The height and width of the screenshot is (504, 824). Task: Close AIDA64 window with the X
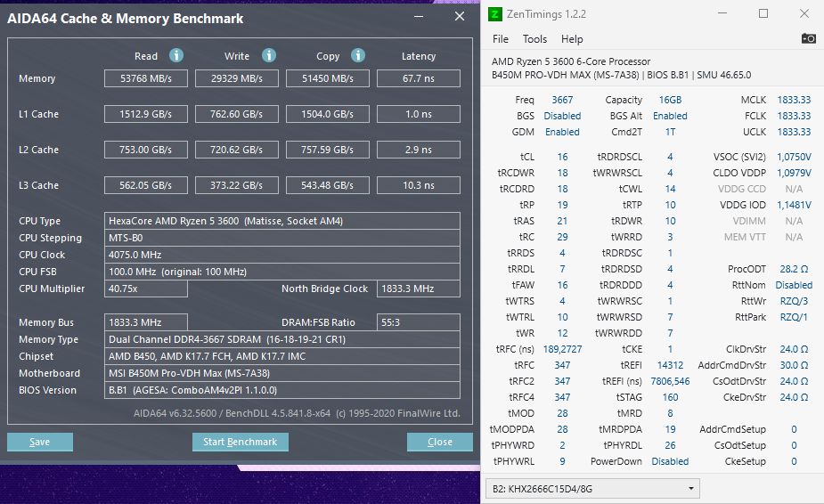[x=460, y=16]
